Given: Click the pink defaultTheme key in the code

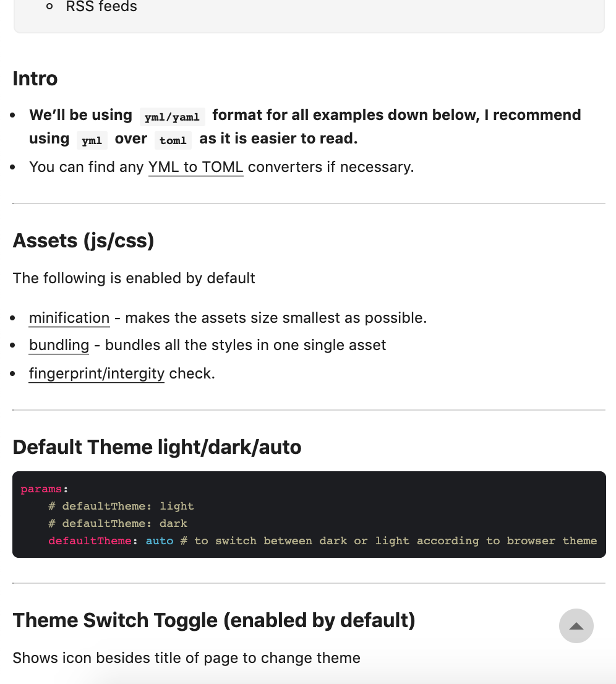Looking at the screenshot, I should tap(90, 541).
